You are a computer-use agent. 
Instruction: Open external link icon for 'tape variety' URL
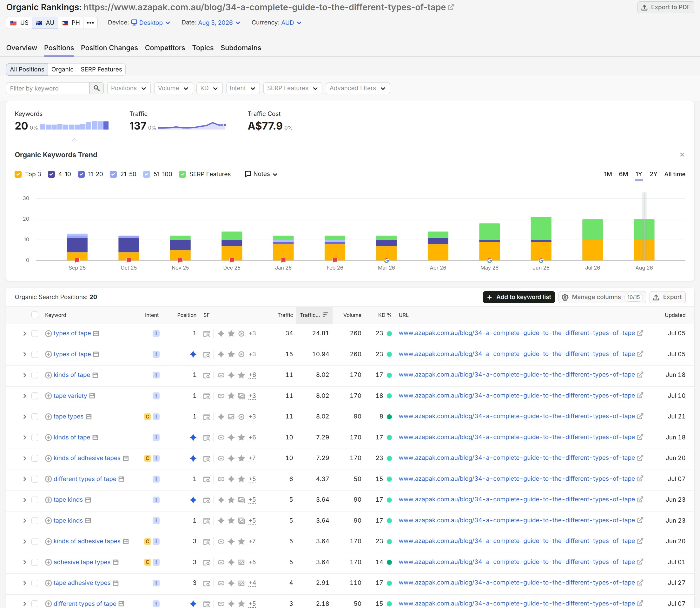pyautogui.click(x=640, y=396)
